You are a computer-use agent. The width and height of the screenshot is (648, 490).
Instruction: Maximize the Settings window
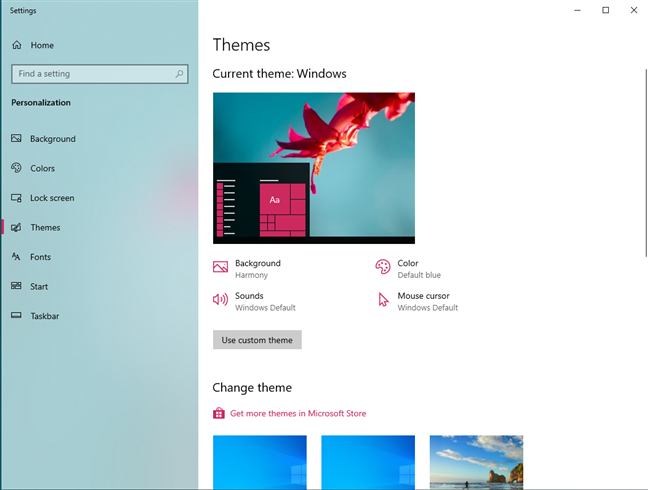(605, 10)
